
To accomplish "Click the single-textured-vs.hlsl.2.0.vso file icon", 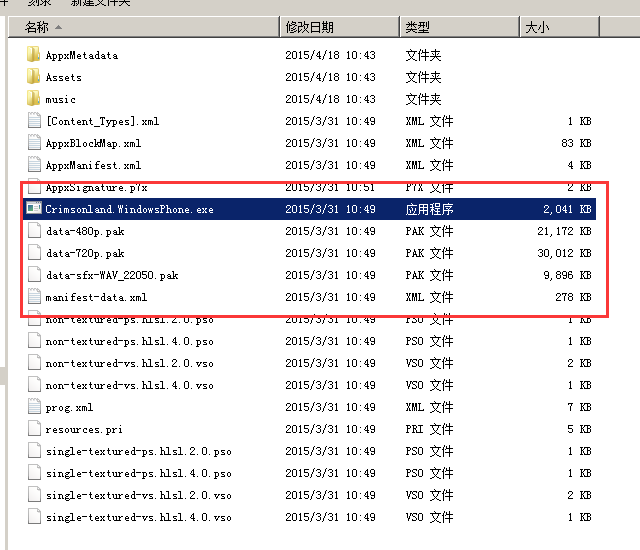I will pos(34,495).
